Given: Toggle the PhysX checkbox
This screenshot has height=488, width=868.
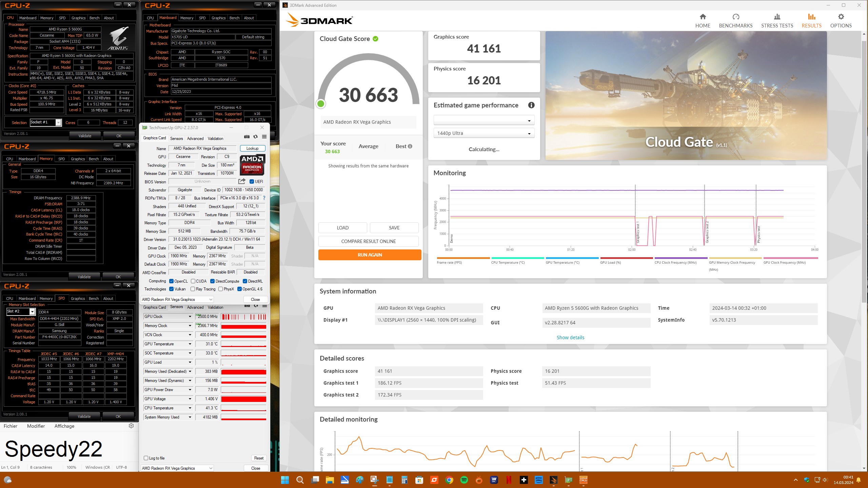Looking at the screenshot, I should point(220,289).
